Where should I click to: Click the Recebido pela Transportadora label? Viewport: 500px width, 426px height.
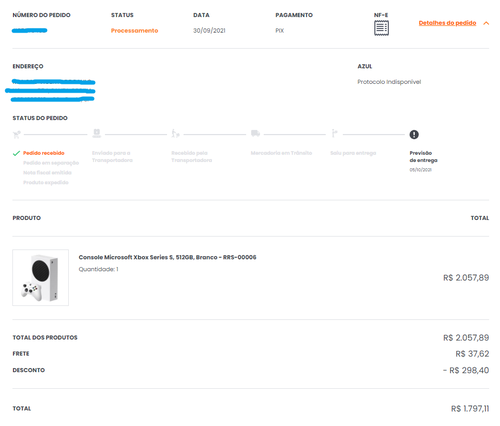[192, 157]
